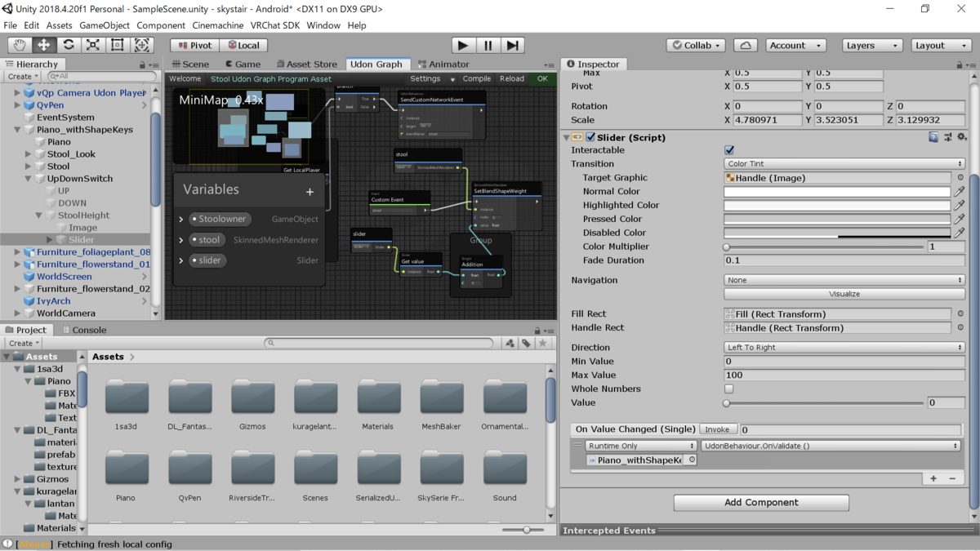This screenshot has width=980, height=551.
Task: Select the Rotate tool
Action: (69, 45)
